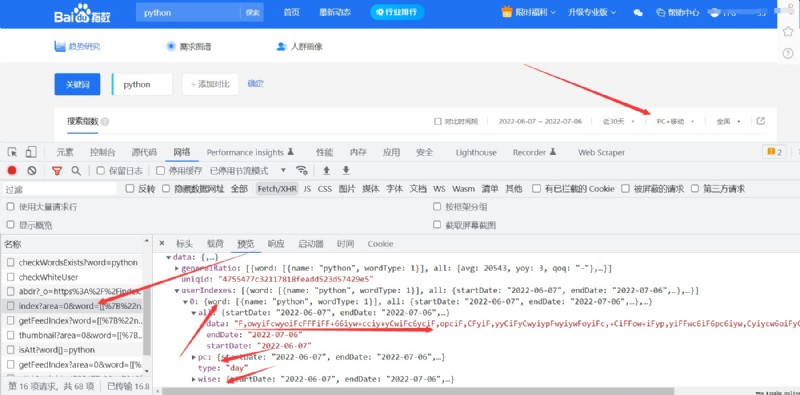Screen dimensions: 800x395
Task: Open the 响应 tab
Action: tap(276, 244)
